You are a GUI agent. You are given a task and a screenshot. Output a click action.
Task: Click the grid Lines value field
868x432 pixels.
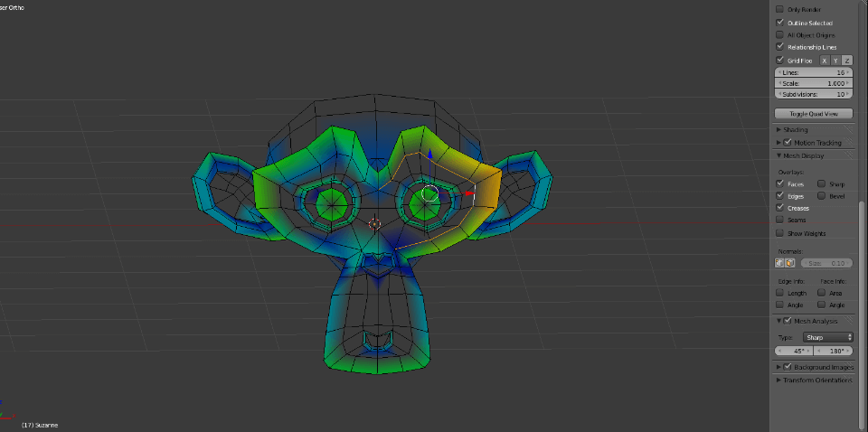(814, 72)
